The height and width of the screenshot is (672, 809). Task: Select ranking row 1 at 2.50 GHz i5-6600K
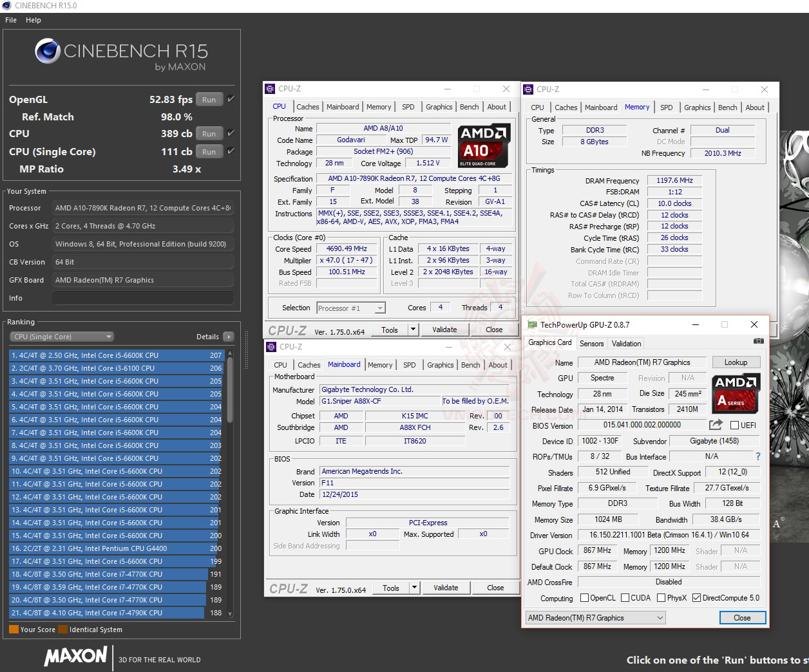point(117,355)
